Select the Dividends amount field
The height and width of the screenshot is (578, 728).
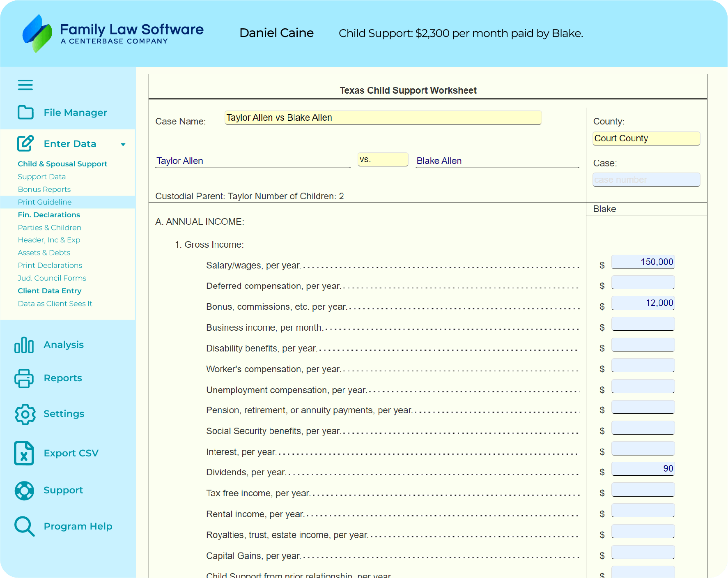(x=643, y=469)
